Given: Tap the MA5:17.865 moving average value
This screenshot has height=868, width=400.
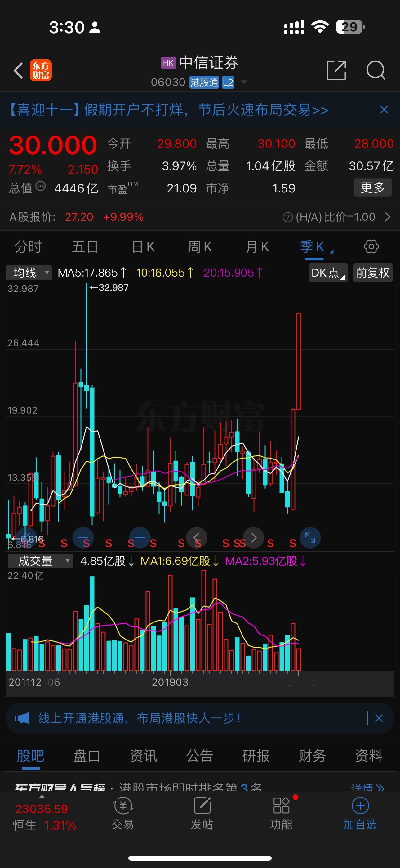Looking at the screenshot, I should (x=92, y=273).
